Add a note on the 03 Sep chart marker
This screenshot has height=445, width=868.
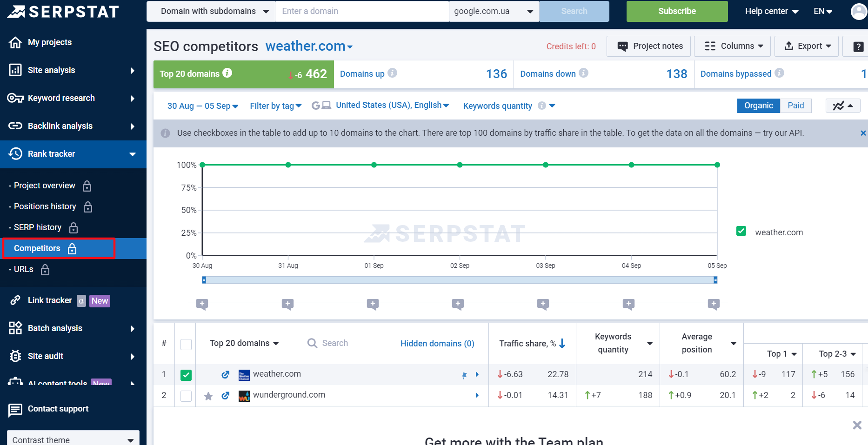tap(543, 304)
